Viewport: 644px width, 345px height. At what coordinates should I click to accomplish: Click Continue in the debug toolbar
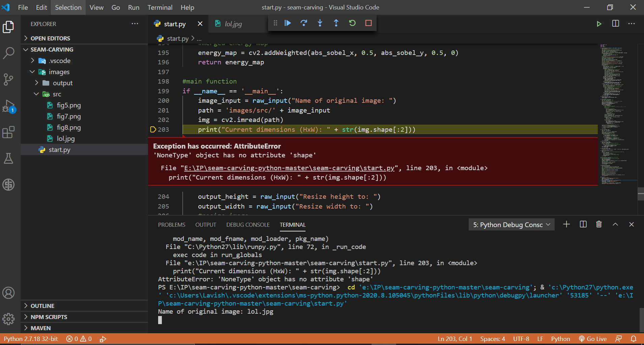coord(288,23)
